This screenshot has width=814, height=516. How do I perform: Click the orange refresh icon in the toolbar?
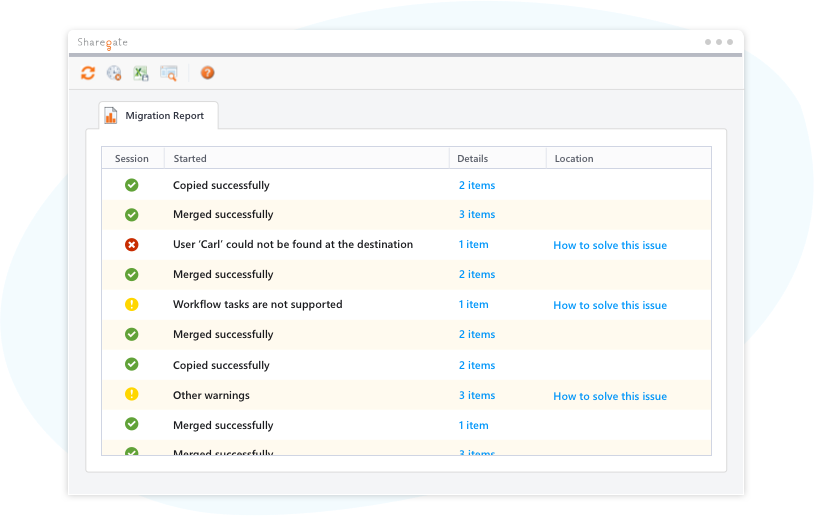pyautogui.click(x=88, y=73)
